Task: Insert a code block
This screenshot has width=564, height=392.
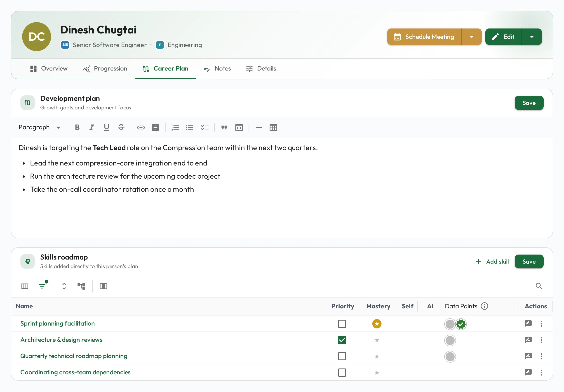Action: coord(239,128)
